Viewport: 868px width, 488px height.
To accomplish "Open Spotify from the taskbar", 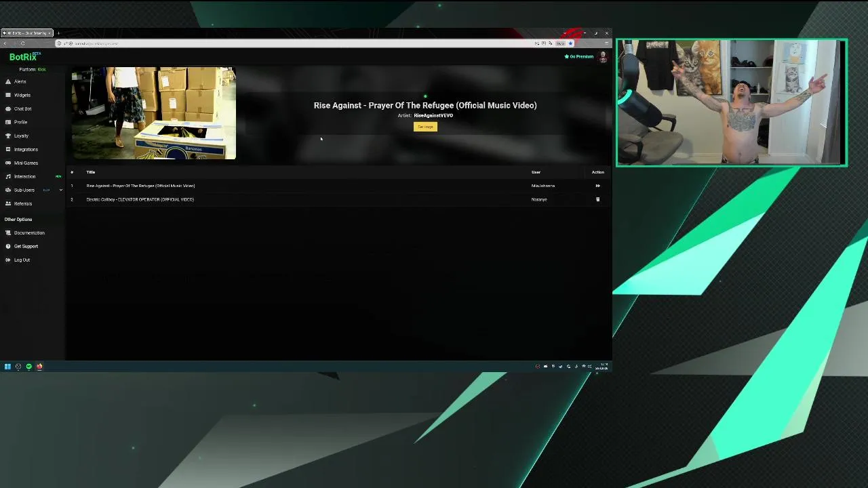I will click(x=28, y=367).
